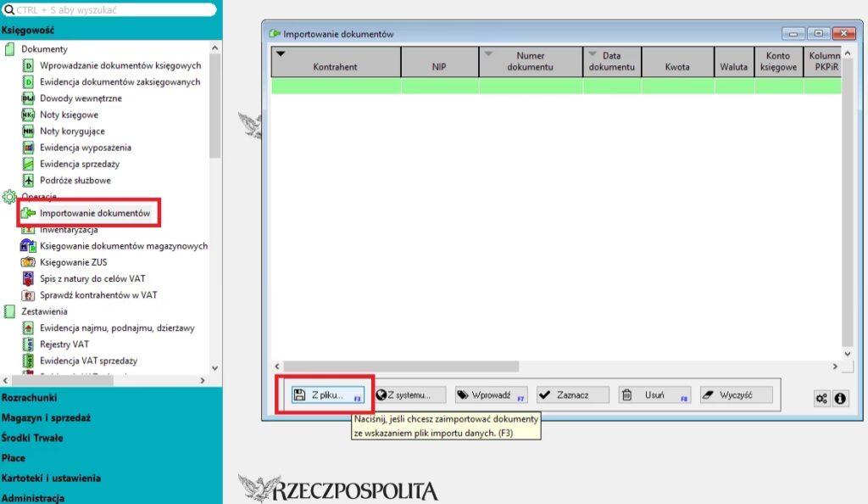Switch to the Rozrachunki module
The width and height of the screenshot is (868, 504).
coord(31,397)
